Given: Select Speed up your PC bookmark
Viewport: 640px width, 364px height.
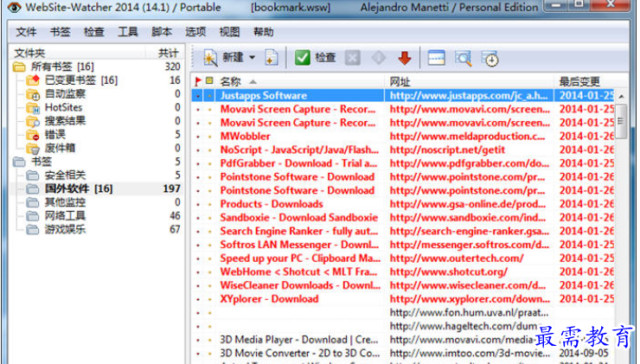Looking at the screenshot, I should pos(403,259).
